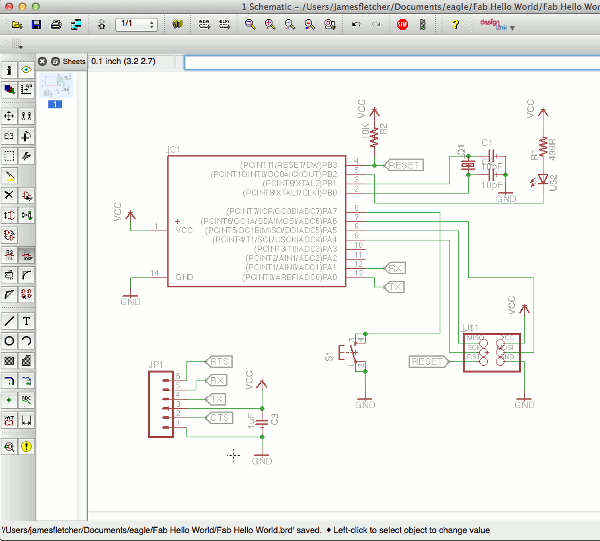Select the Text tool
Viewport: 600px width, 541px height.
click(26, 321)
